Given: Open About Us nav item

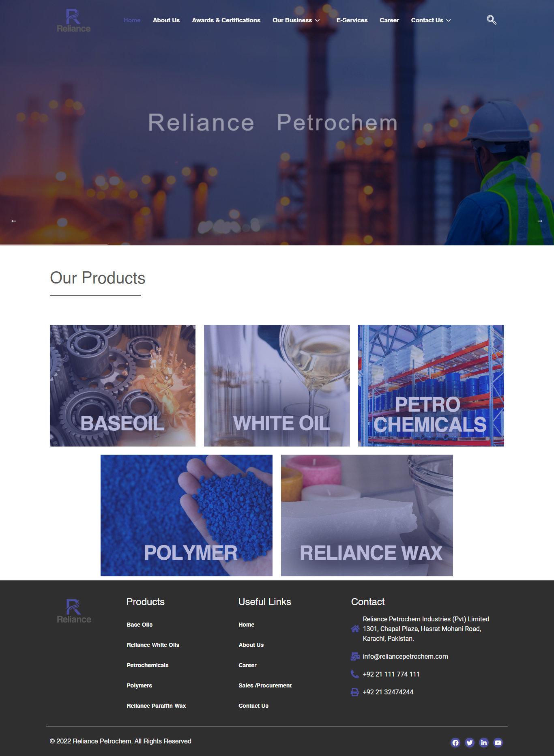Looking at the screenshot, I should [166, 20].
